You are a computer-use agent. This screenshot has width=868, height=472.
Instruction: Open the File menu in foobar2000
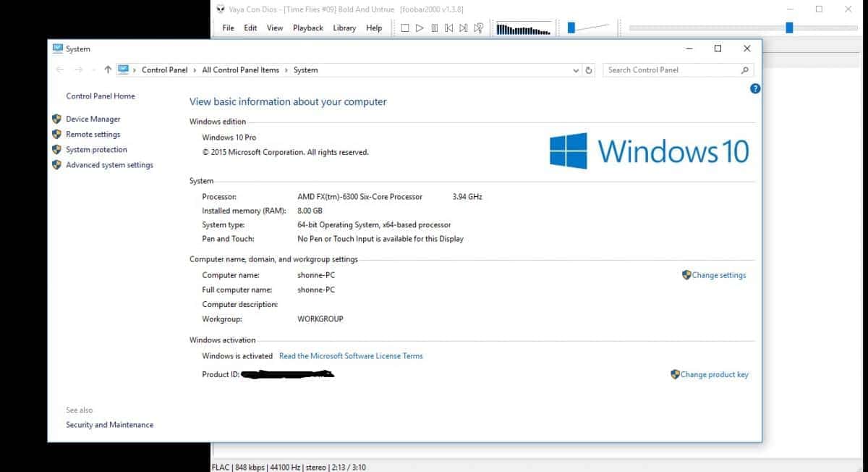(x=229, y=28)
